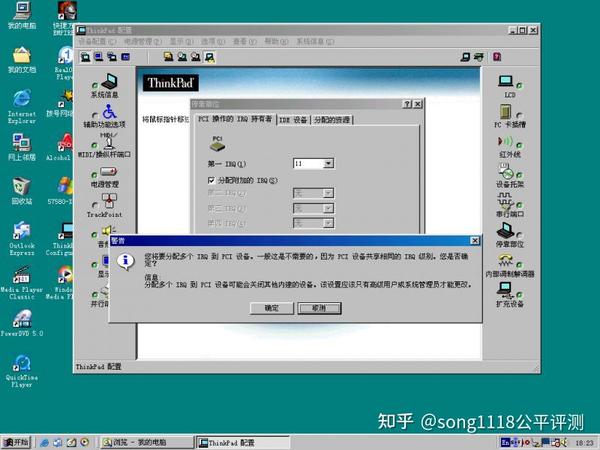The height and width of the screenshot is (450, 600).
Task: Click the highlighted fourth icon in second toolbar group
Action: click(x=210, y=57)
